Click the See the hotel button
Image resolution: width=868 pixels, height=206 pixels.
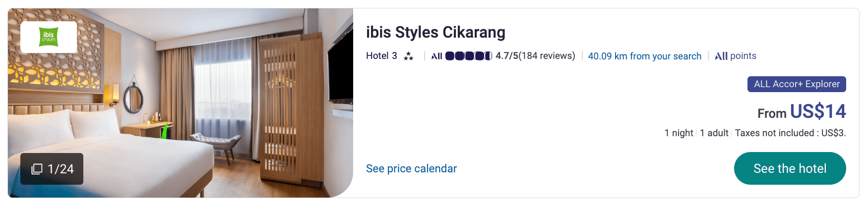790,168
